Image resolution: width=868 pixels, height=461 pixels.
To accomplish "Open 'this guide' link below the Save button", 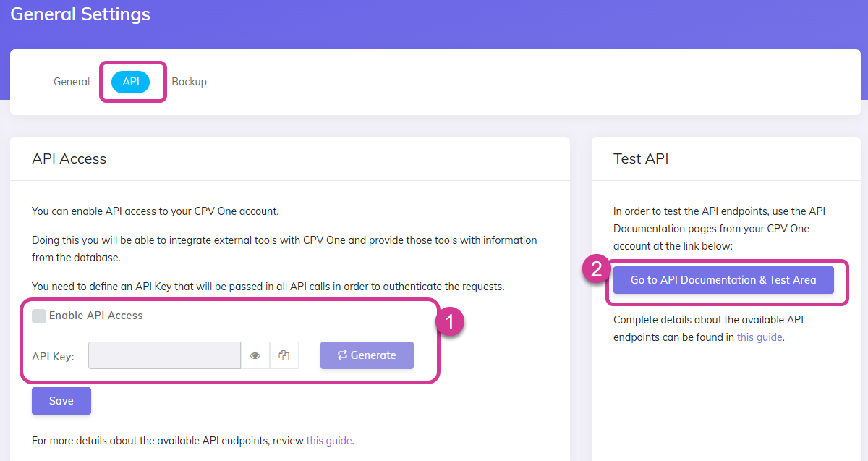I will [328, 440].
